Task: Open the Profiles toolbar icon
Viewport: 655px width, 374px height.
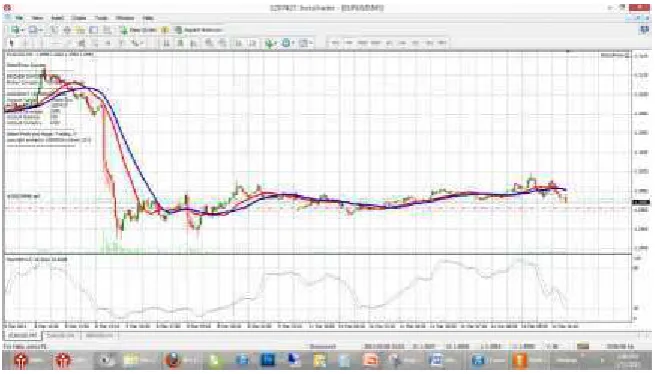Action: [33, 30]
